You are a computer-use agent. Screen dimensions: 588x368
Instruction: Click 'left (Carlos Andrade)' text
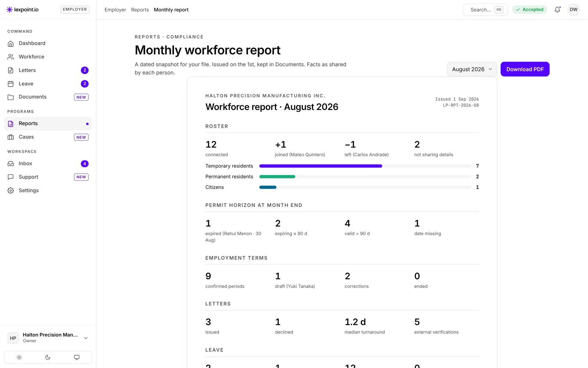[366, 155]
